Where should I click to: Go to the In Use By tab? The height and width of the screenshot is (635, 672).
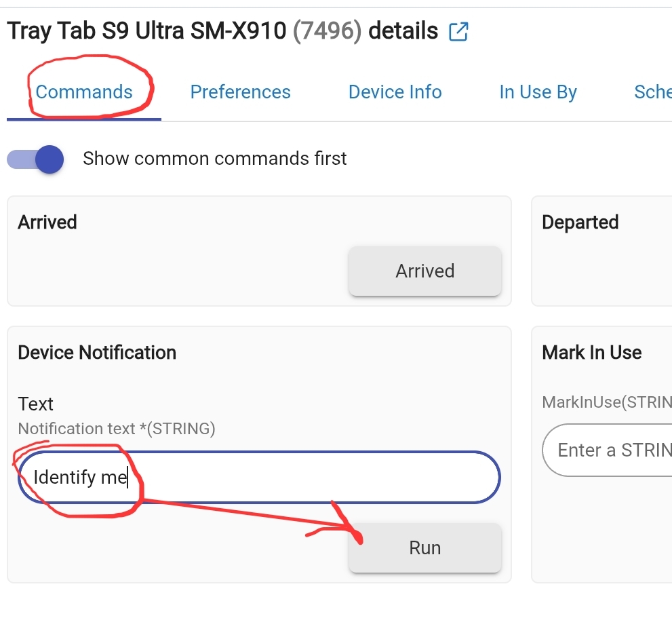[x=538, y=92]
